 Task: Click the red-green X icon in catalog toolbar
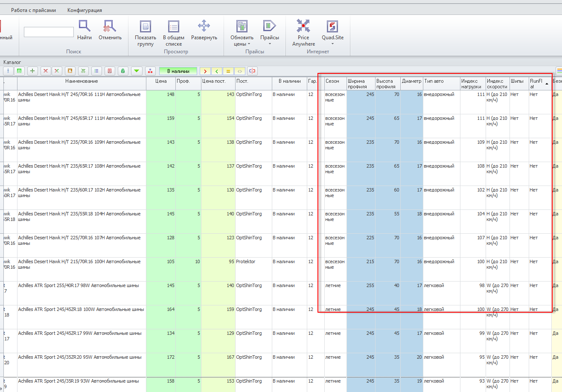(56, 71)
